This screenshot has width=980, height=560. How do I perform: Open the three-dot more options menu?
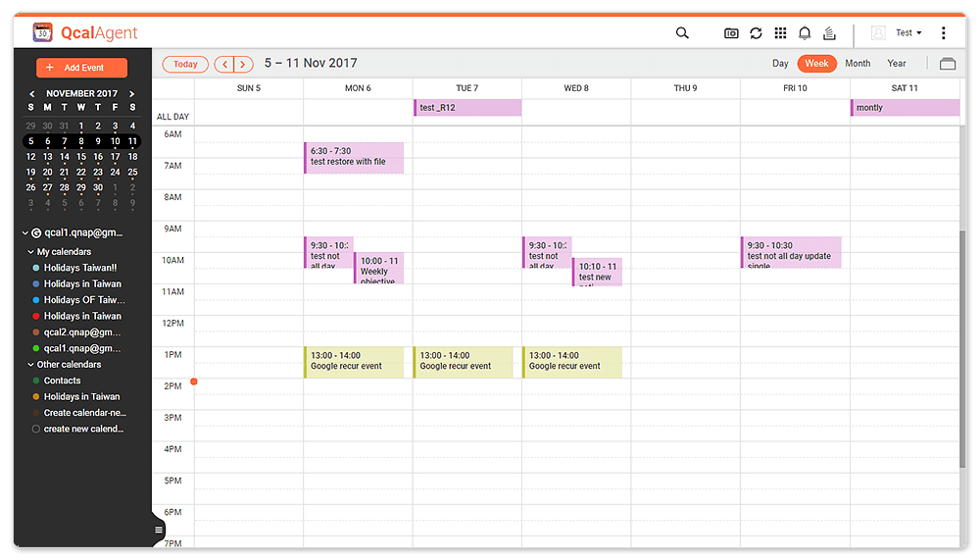pos(943,33)
